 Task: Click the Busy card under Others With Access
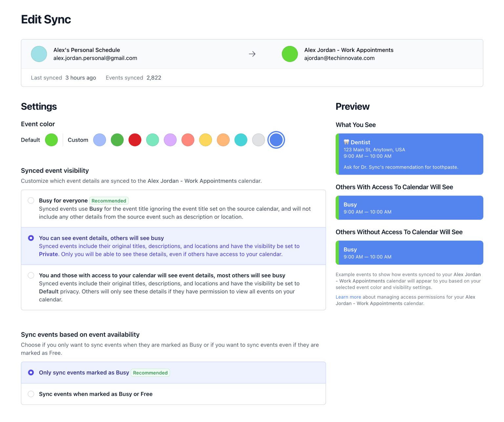tap(409, 207)
